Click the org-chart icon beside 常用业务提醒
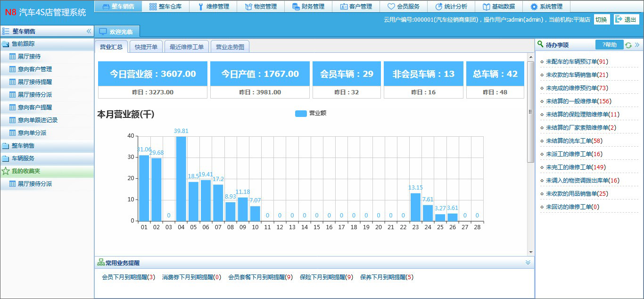644x299 pixels. (x=101, y=263)
